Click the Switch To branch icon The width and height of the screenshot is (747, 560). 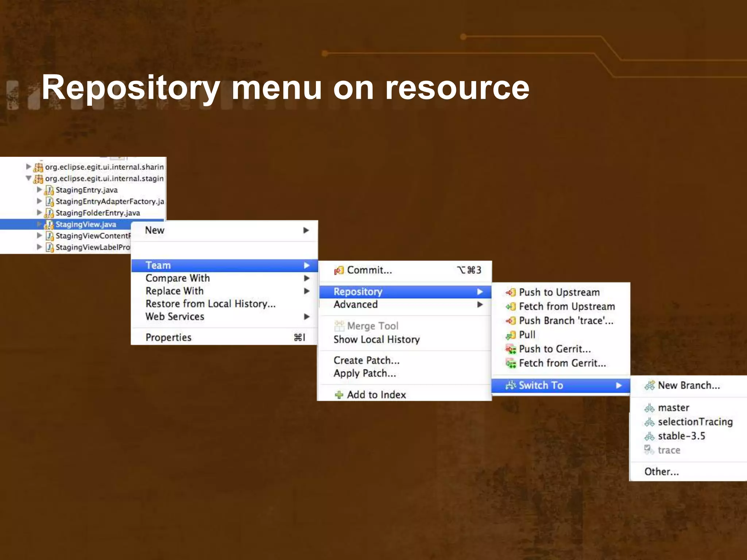coord(511,385)
